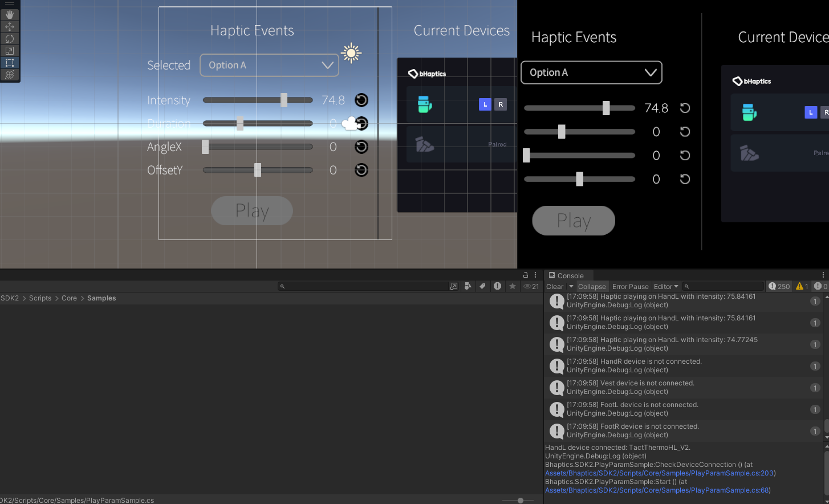829x504 pixels.
Task: Navigate to SDK2 breadcrumb folder
Action: pyautogui.click(x=10, y=298)
